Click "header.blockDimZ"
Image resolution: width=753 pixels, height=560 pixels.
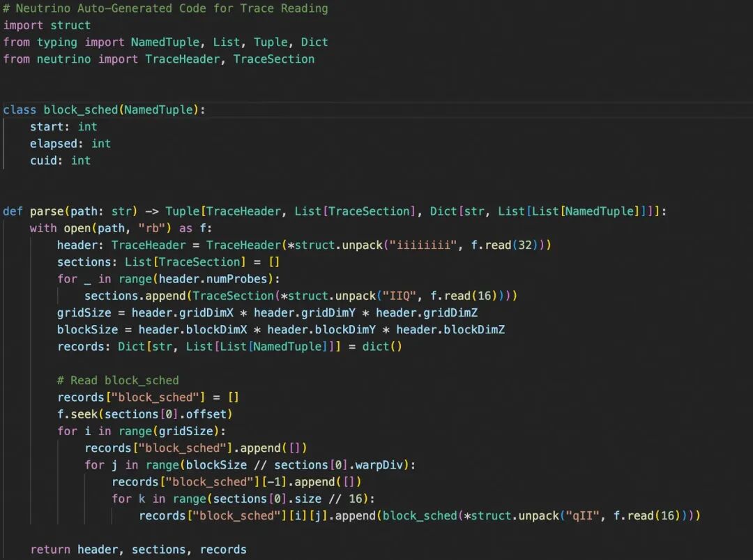(x=450, y=329)
